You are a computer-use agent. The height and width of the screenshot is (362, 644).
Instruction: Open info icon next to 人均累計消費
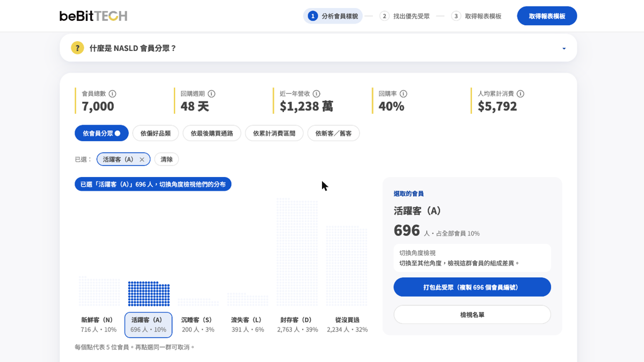[520, 94]
